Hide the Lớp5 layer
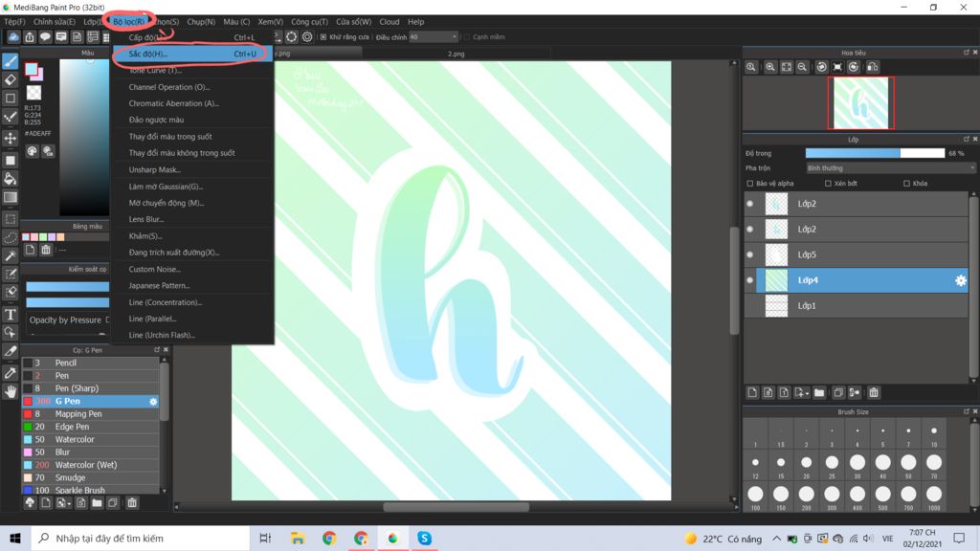 pos(750,254)
